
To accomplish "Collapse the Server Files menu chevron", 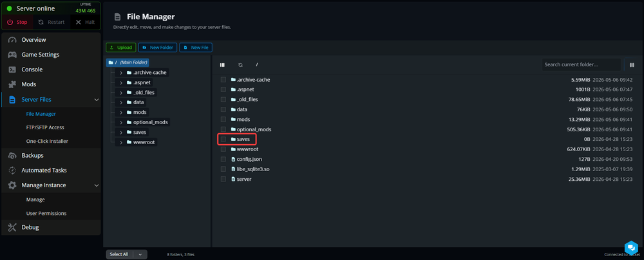I will click(x=97, y=100).
